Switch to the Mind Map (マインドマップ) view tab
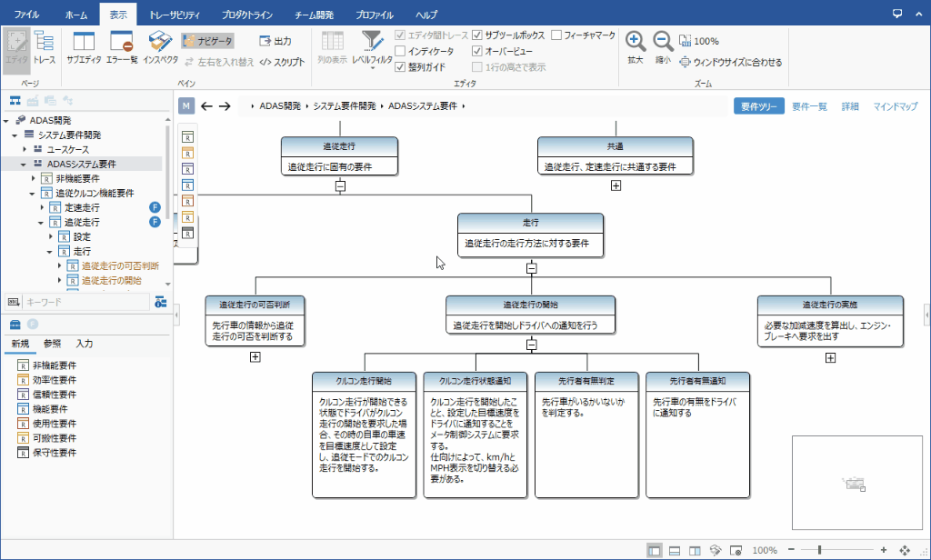Screen dimensions: 931x560 coord(895,106)
